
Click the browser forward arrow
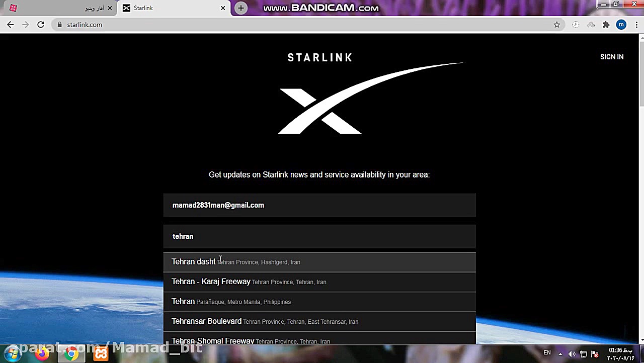click(x=26, y=25)
